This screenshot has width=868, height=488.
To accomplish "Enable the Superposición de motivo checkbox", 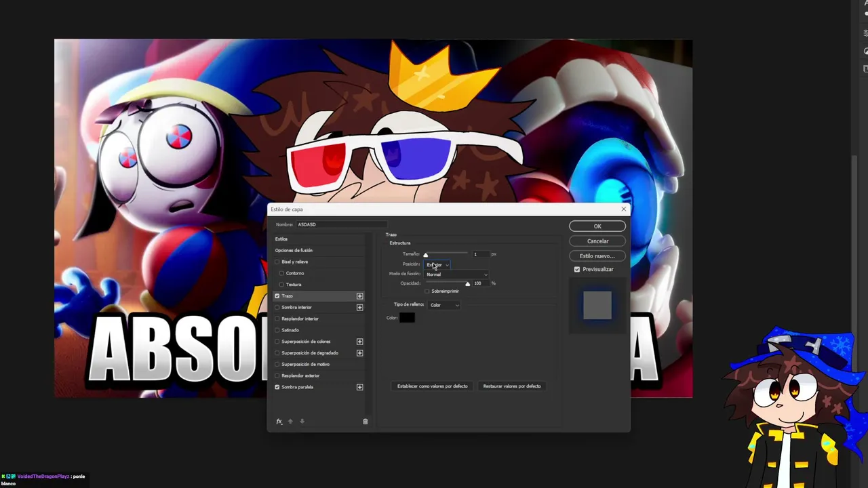I will [277, 364].
